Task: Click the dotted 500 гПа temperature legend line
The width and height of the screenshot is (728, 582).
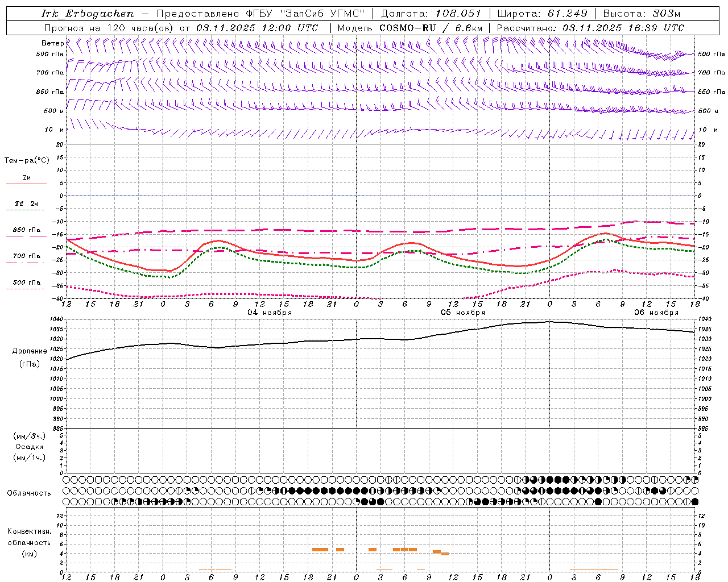Action: click(26, 289)
